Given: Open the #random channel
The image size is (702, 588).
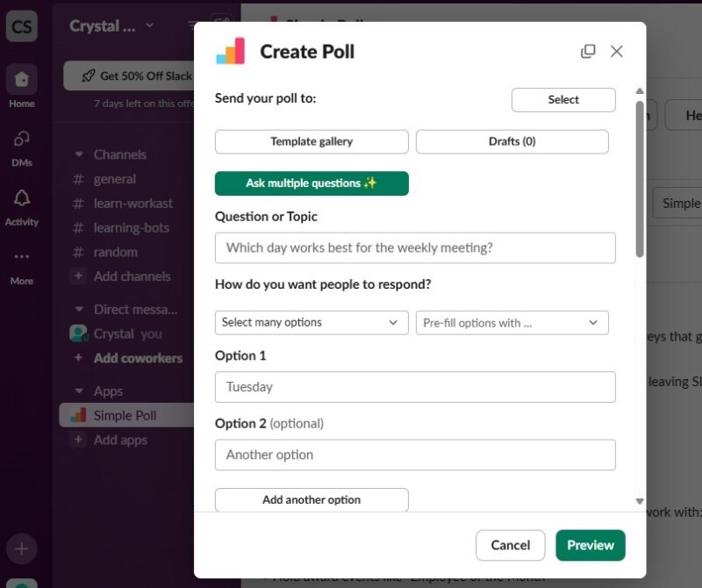Looking at the screenshot, I should click(x=113, y=252).
